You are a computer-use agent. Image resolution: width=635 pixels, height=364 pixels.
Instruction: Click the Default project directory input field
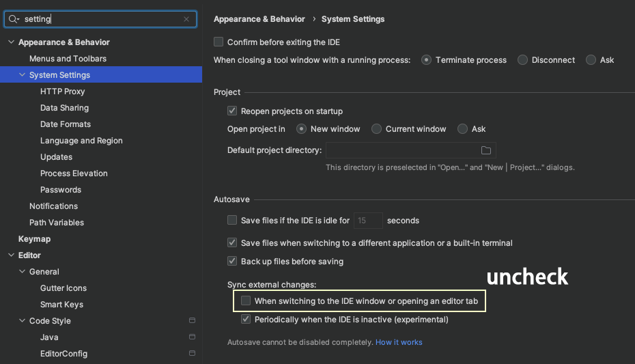click(x=401, y=150)
